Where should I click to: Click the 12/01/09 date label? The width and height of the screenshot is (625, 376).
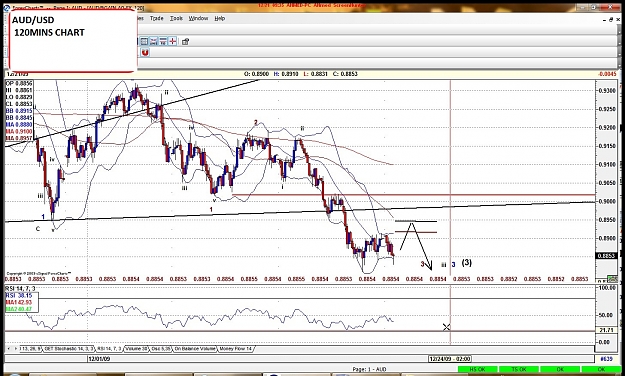click(99, 359)
